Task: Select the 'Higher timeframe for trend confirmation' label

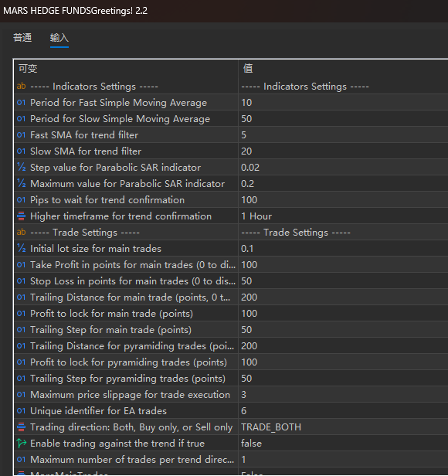Action: tap(120, 216)
